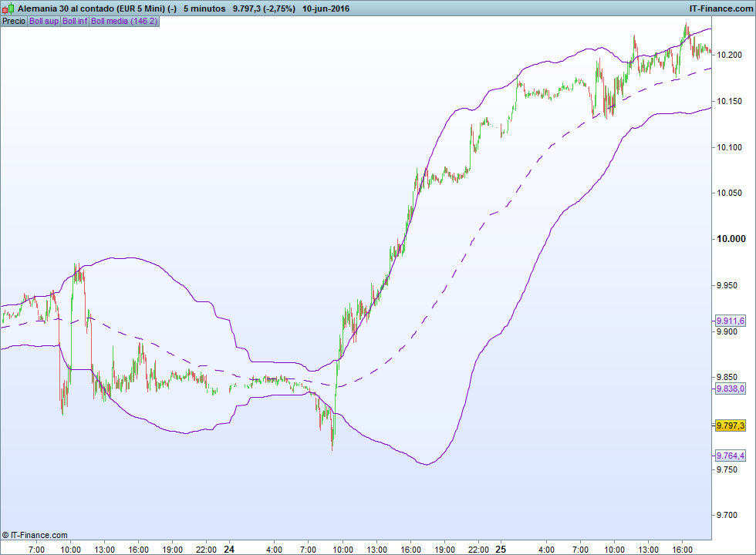Click the 10.000 price axis label
Screen dimensions: 756x555
tap(731, 239)
